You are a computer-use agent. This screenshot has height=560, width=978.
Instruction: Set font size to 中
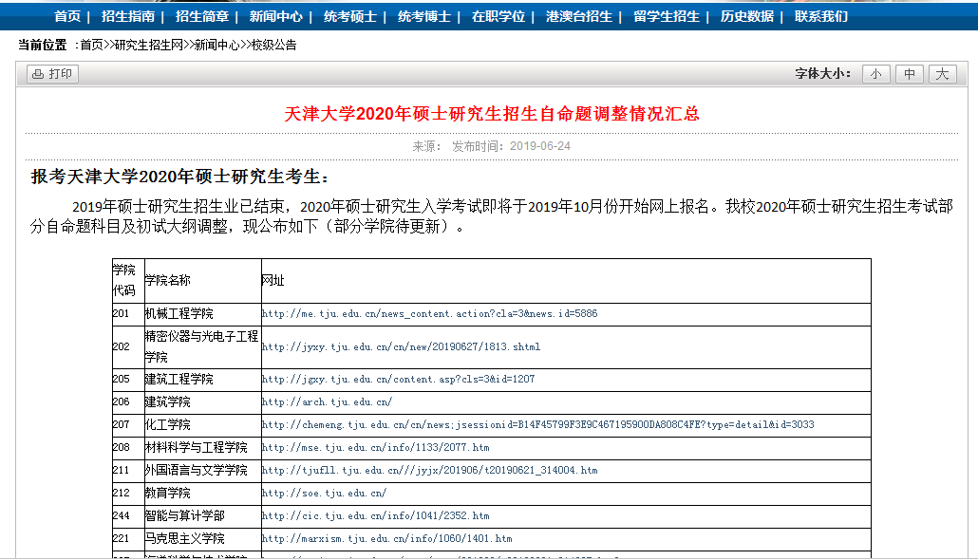[x=908, y=73]
